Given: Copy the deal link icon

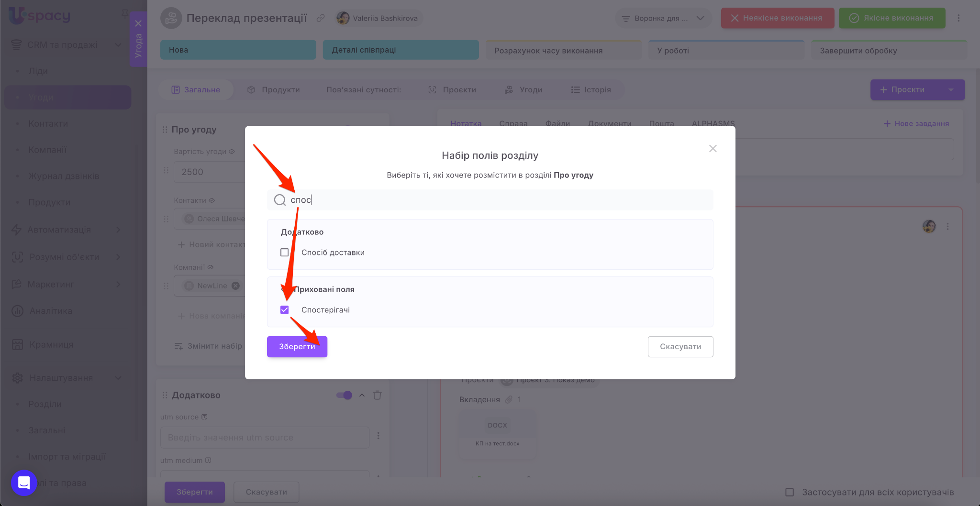Looking at the screenshot, I should pyautogui.click(x=321, y=18).
